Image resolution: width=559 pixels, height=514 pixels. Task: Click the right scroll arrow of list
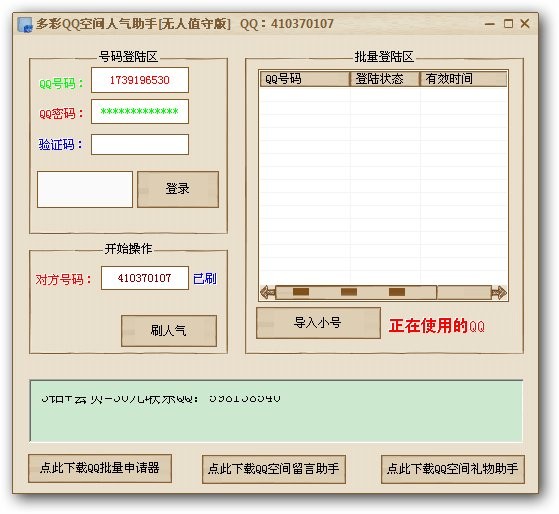pos(499,293)
